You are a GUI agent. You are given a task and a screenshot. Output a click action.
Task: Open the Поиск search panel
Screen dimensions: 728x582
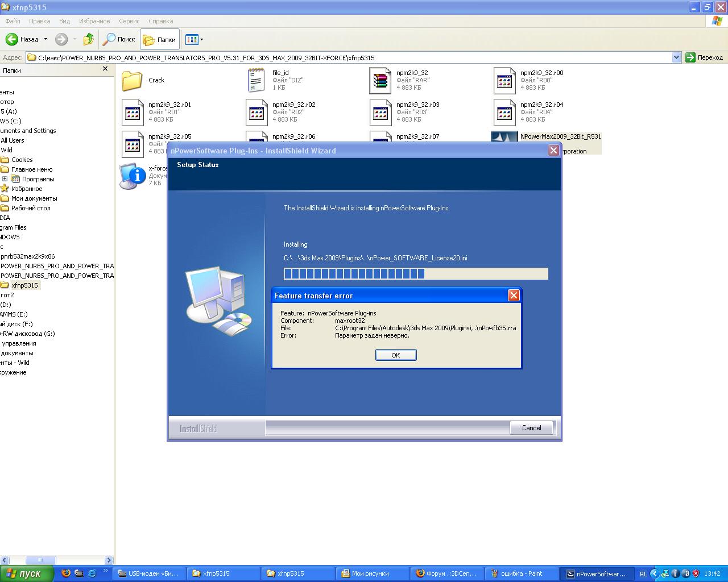119,39
